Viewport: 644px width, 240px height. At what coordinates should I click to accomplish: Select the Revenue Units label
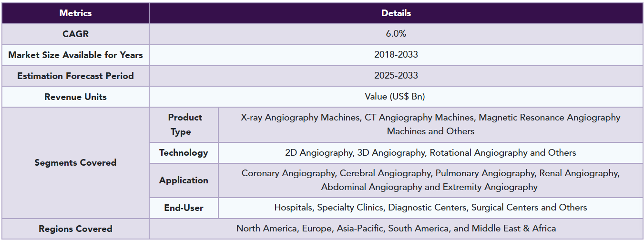(75, 97)
